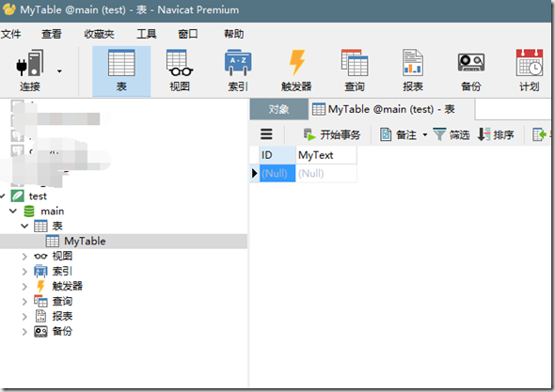Click the 排序 sort button

point(496,134)
